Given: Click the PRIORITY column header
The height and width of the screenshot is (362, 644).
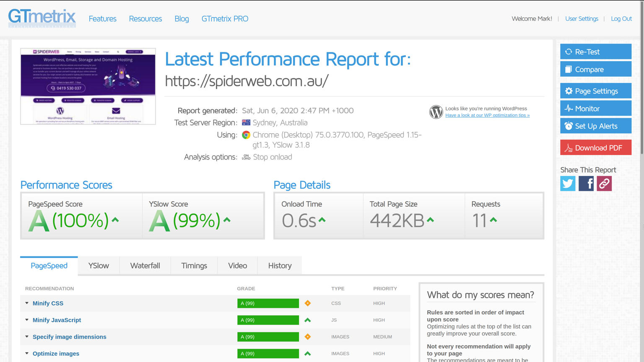Looking at the screenshot, I should [x=385, y=289].
